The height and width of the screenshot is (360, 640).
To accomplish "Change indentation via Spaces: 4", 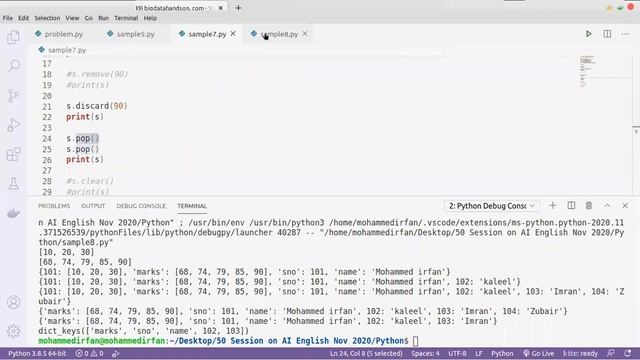I will click(425, 353).
